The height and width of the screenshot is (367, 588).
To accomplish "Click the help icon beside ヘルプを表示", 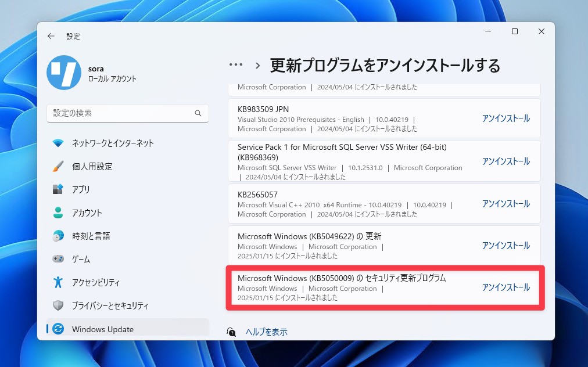I will point(231,332).
